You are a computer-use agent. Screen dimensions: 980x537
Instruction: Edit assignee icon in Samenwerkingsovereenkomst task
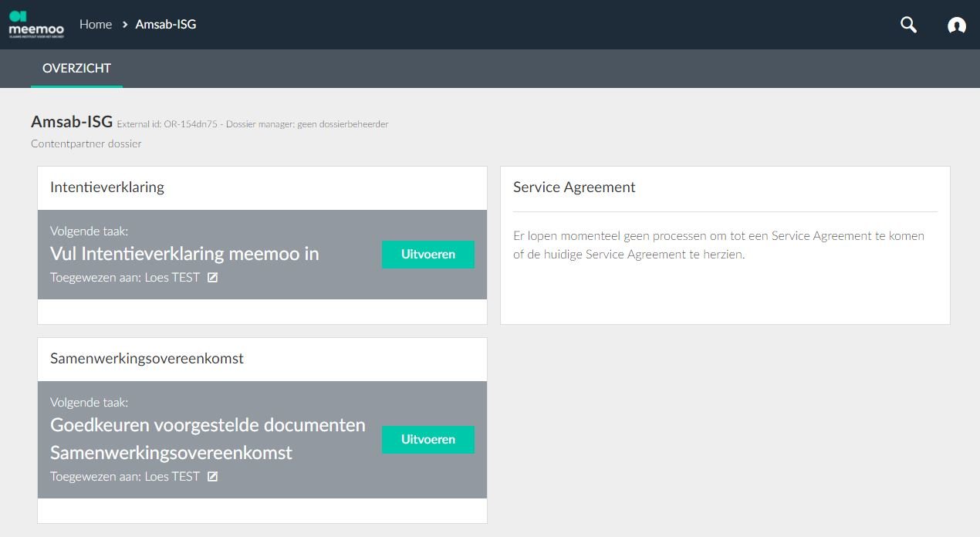[x=212, y=477]
